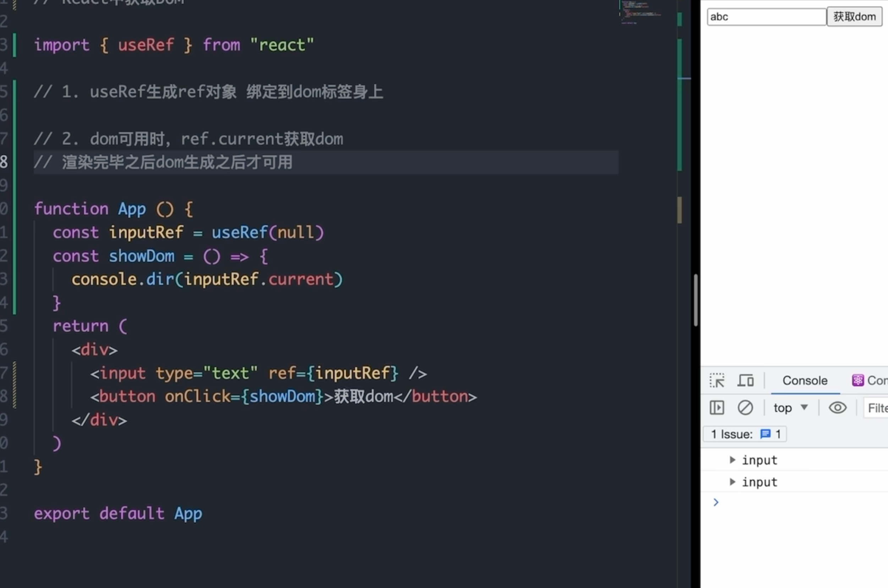
Task: Show the console sidebar
Action: [717, 407]
